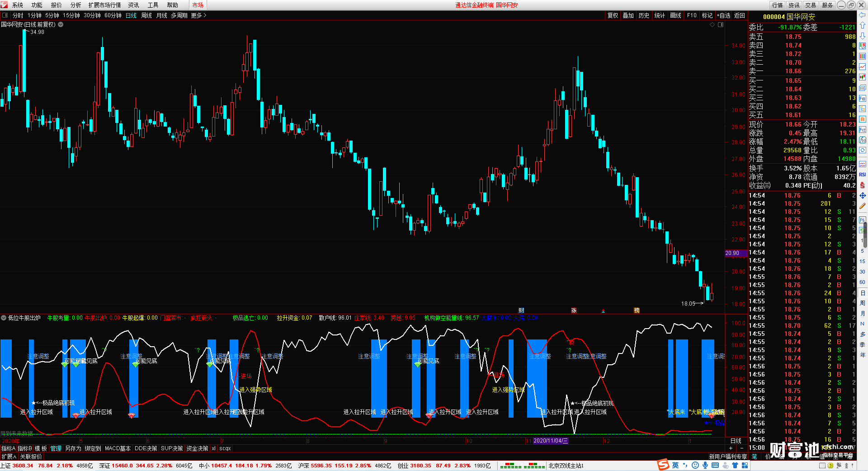Click the 榜 marker below the chart
The height and width of the screenshot is (471, 868).
click(637, 311)
